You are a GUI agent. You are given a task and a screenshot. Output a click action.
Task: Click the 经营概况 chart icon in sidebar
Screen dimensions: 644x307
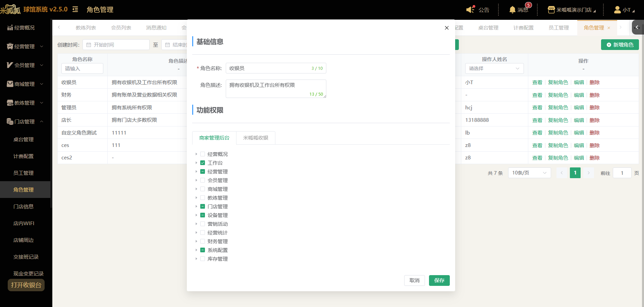pos(10,28)
